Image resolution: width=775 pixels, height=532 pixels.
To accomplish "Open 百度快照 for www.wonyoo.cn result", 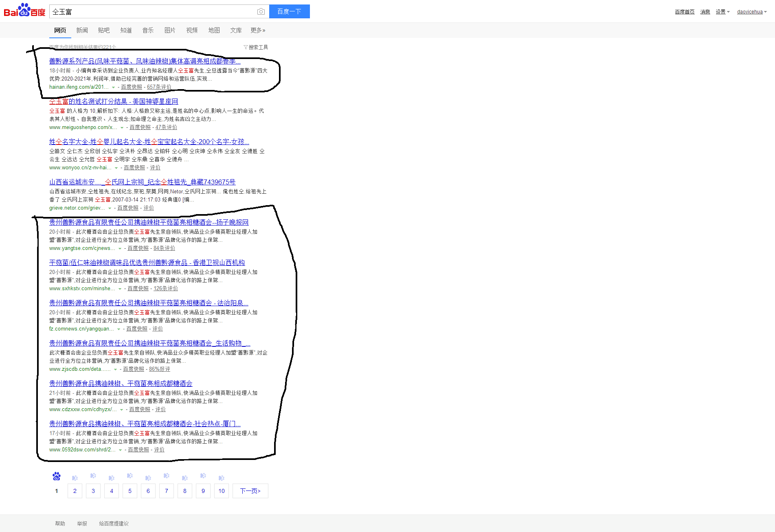I will (134, 168).
